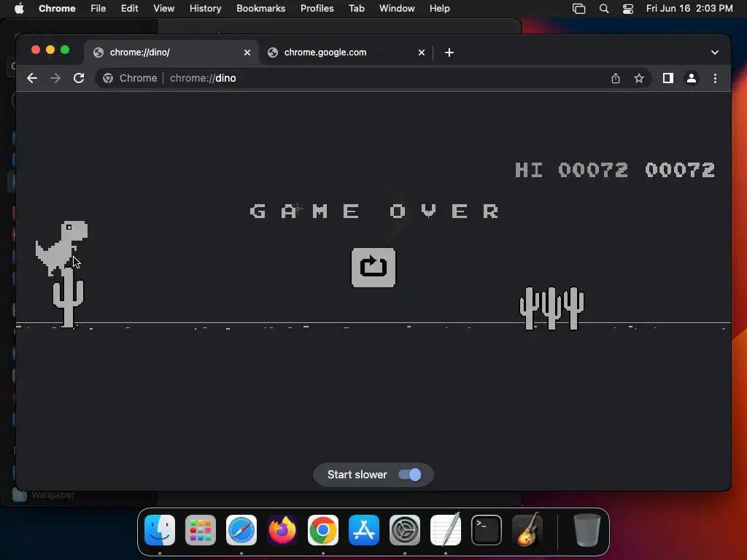This screenshot has width=747, height=560.
Task: Open the Profiles menu
Action: [x=317, y=8]
